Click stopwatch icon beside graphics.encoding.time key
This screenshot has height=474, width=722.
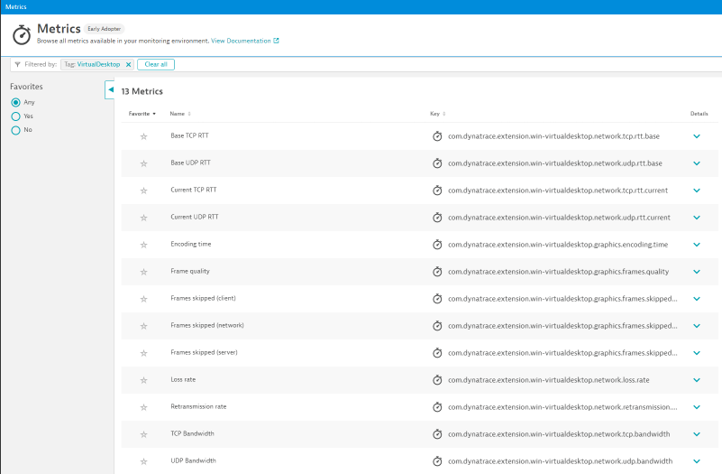tap(437, 244)
